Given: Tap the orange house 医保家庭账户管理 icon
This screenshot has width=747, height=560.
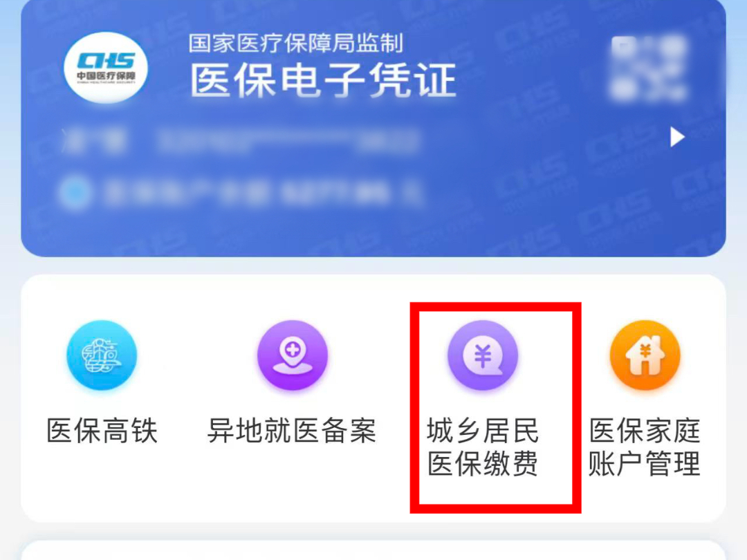Looking at the screenshot, I should coord(645,355).
